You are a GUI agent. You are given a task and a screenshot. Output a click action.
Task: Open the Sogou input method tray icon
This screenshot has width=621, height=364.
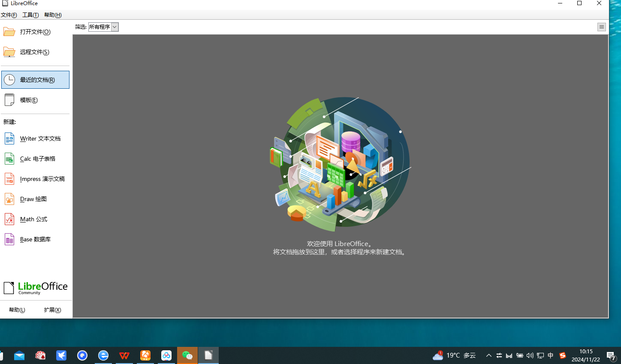pyautogui.click(x=563, y=355)
